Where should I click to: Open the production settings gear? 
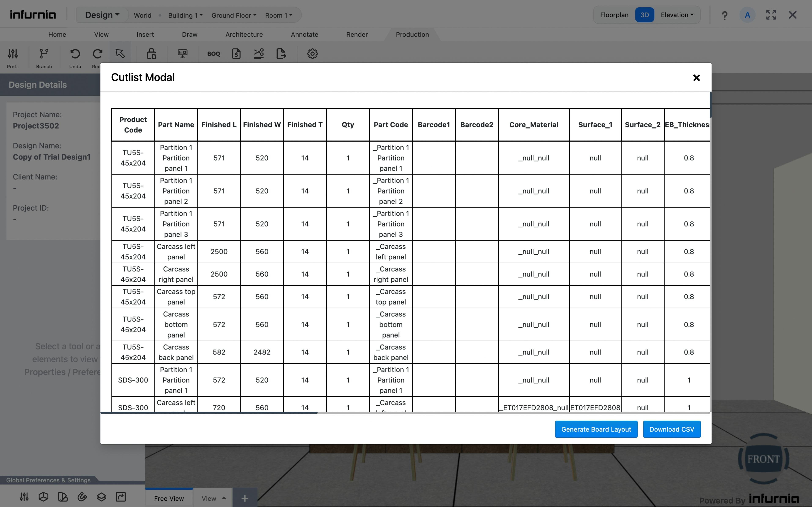pyautogui.click(x=312, y=54)
